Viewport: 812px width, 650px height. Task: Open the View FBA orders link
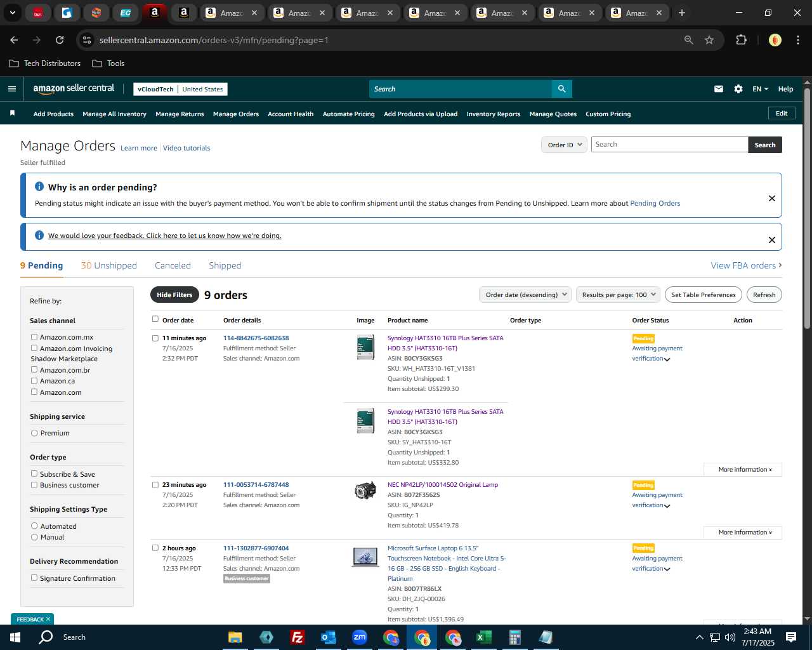point(746,265)
